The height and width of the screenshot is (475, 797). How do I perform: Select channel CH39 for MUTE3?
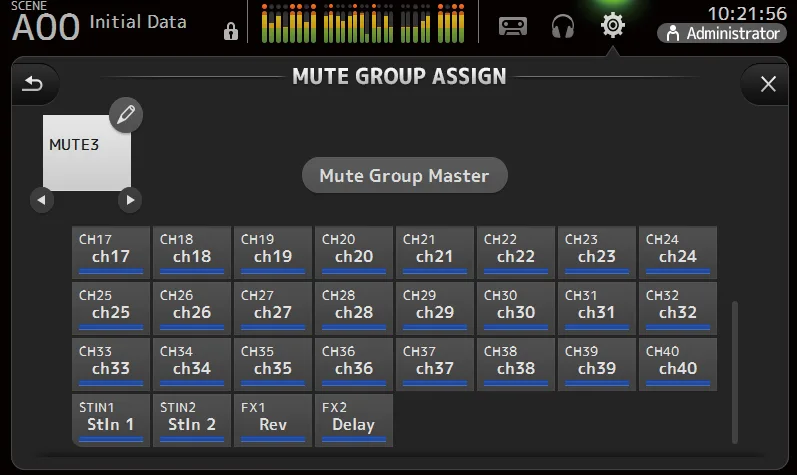(x=597, y=364)
